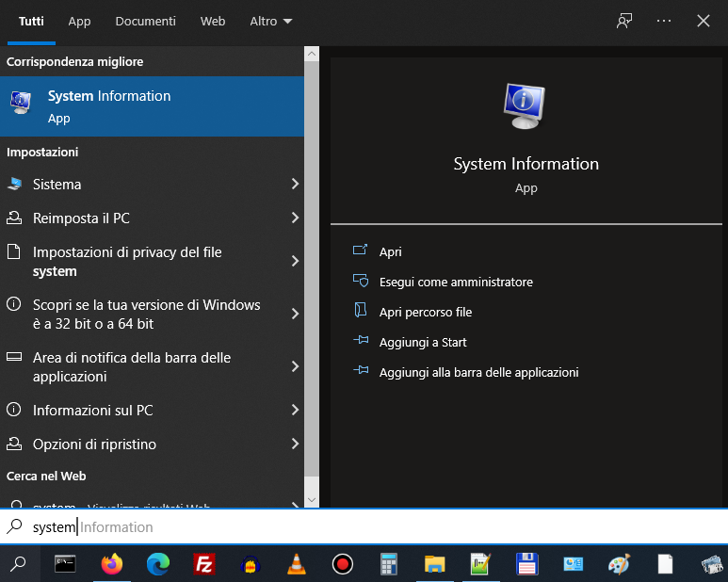This screenshot has width=728, height=582.
Task: Open Firefox from the taskbar
Action: click(112, 564)
